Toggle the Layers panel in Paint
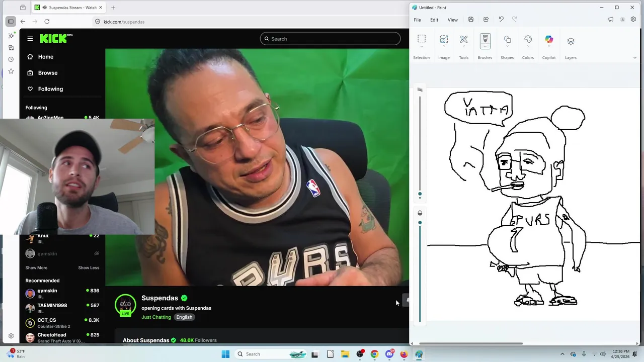Image resolution: width=644 pixels, height=362 pixels. pos(571,41)
